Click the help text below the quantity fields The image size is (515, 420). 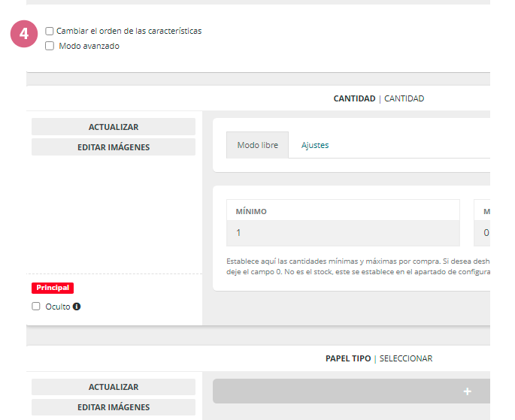[x=358, y=266]
